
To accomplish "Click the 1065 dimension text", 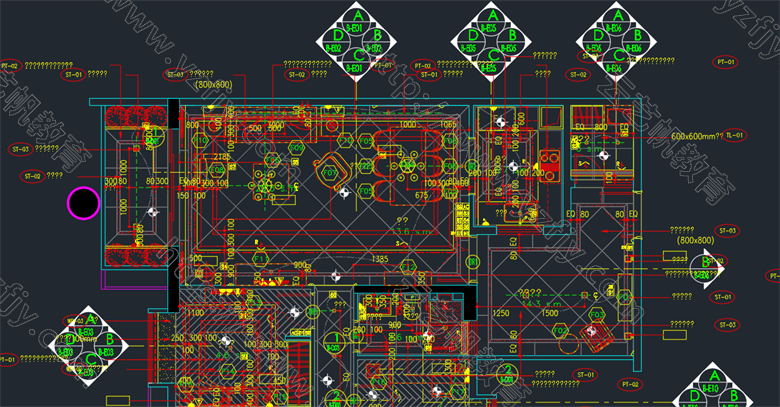I will click(x=447, y=124).
